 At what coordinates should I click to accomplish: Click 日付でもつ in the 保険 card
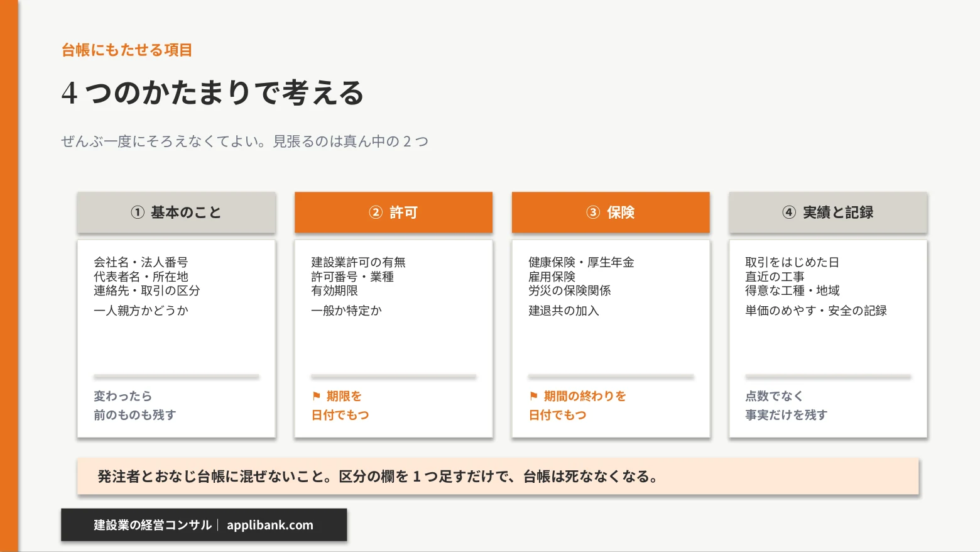[557, 415]
